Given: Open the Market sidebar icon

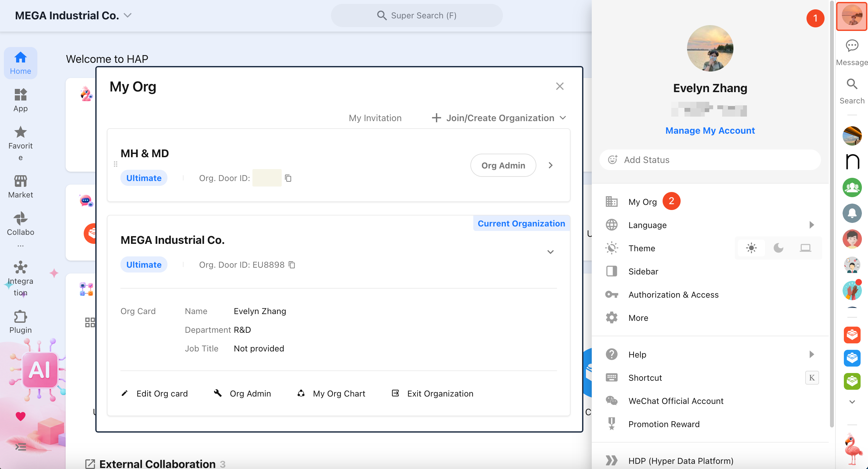Looking at the screenshot, I should [21, 187].
